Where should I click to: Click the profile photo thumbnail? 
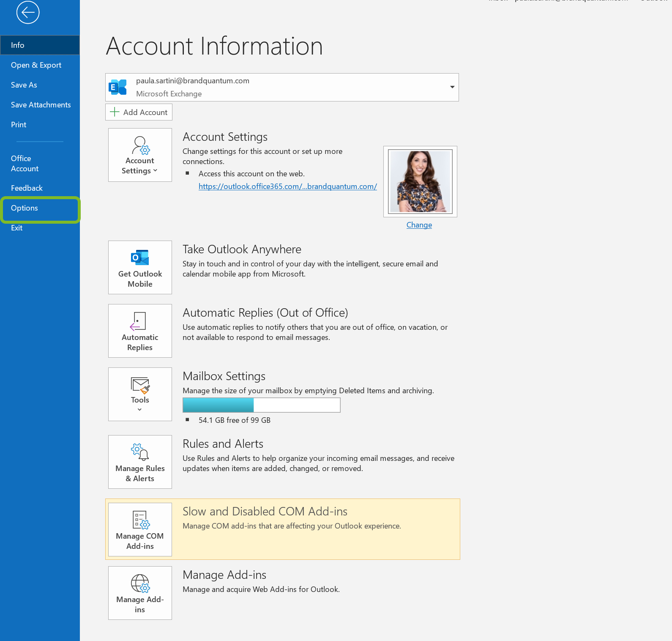[420, 181]
